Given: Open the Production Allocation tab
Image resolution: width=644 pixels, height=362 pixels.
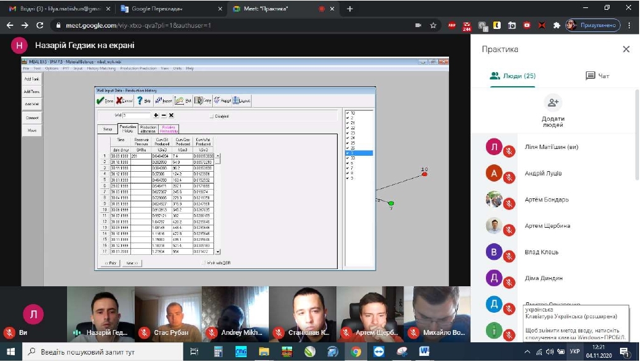Looking at the screenshot, I should (148, 129).
